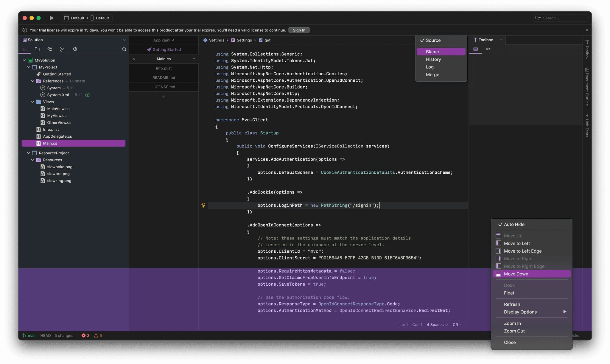
Task: Select Refresh in the context menu
Action: click(532, 304)
